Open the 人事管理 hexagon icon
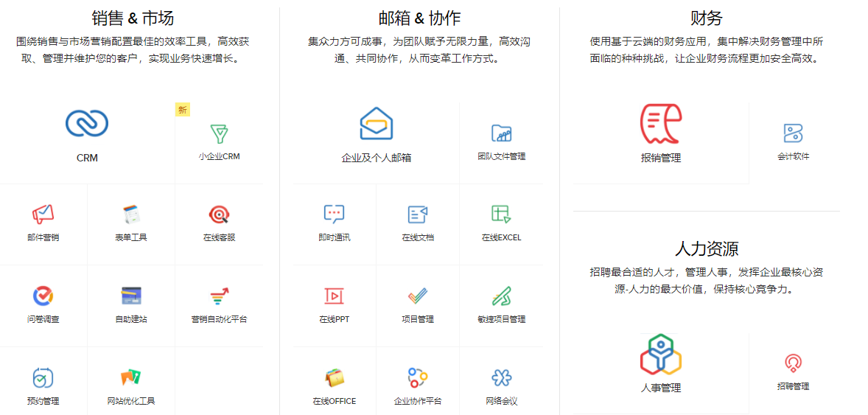The width and height of the screenshot is (868, 415). [661, 354]
